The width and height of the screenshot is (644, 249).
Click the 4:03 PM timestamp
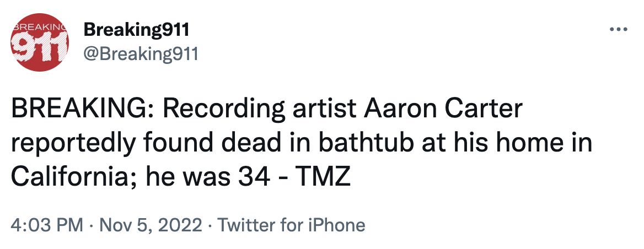pos(47,225)
